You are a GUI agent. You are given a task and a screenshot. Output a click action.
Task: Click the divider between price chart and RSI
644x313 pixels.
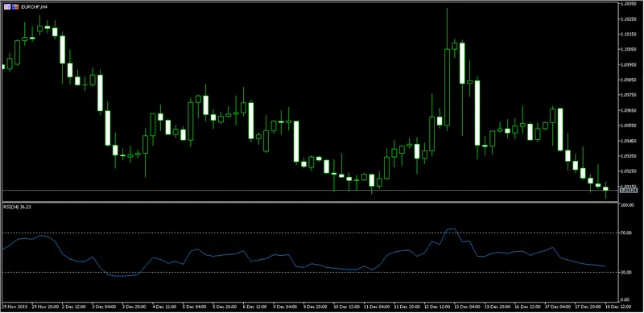(x=309, y=202)
